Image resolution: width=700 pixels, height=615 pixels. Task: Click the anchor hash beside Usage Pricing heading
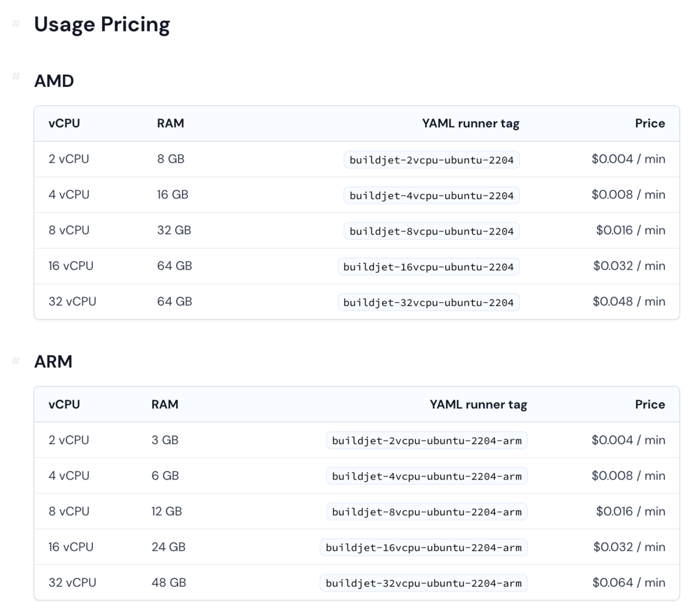16,23
